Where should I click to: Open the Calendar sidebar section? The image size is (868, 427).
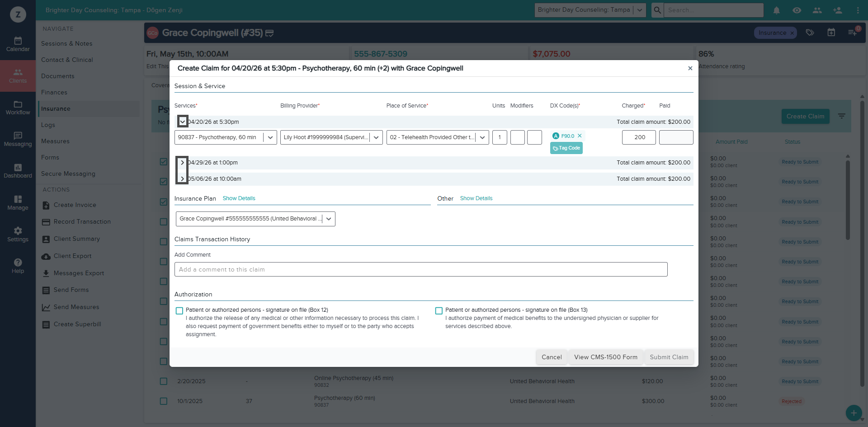(x=18, y=44)
